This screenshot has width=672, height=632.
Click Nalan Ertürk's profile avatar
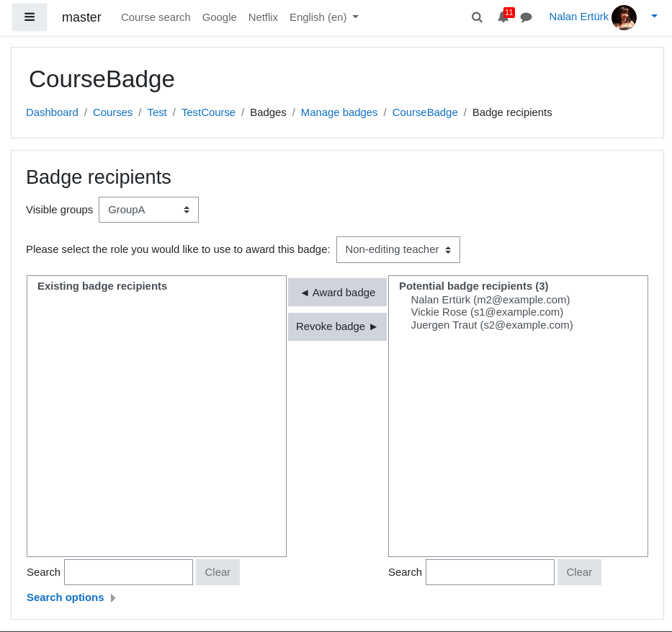[624, 17]
